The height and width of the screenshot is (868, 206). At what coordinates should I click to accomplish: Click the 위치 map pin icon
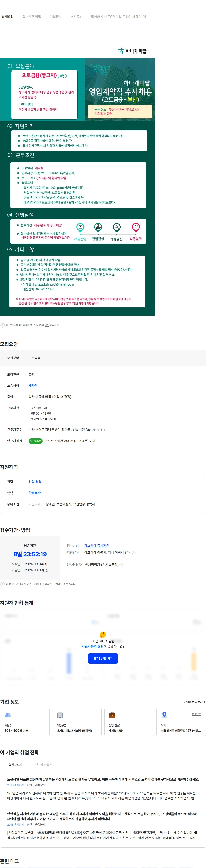164,715
